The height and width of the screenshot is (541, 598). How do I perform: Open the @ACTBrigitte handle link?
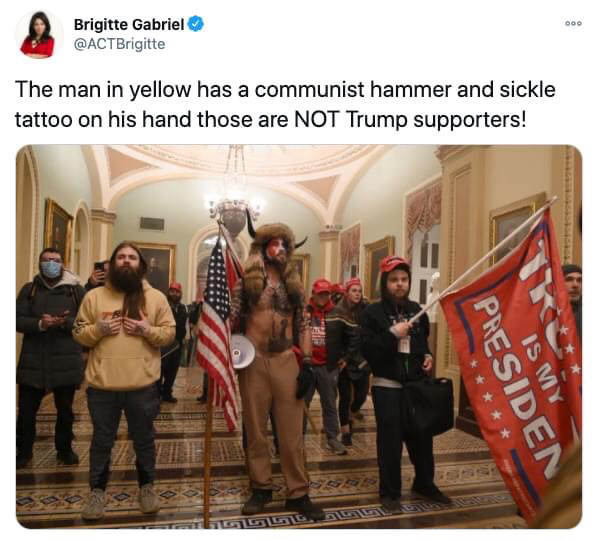point(119,44)
